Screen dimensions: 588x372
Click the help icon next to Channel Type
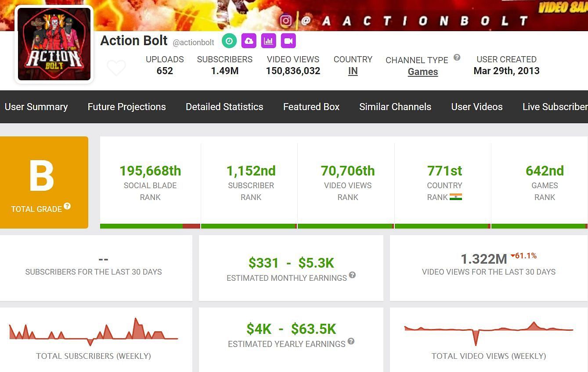tap(457, 57)
